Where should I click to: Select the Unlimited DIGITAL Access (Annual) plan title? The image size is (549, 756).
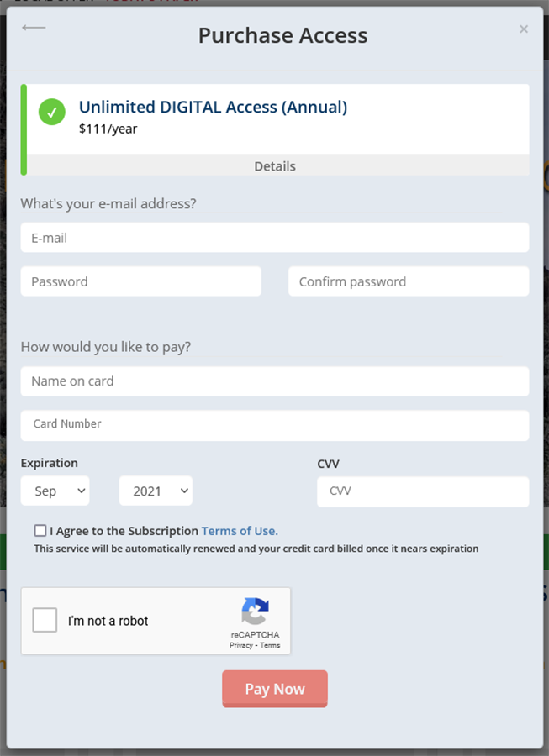[x=214, y=107]
